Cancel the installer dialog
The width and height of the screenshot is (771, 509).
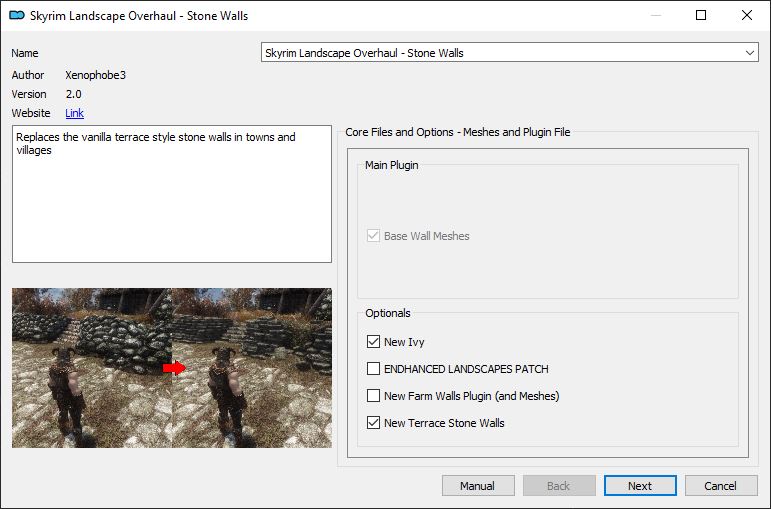click(720, 486)
